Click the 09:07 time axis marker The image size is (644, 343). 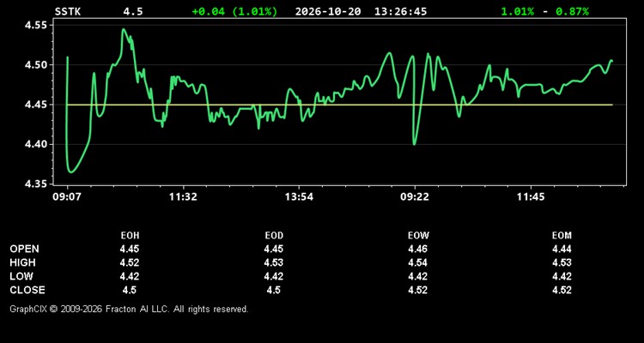[x=68, y=197]
